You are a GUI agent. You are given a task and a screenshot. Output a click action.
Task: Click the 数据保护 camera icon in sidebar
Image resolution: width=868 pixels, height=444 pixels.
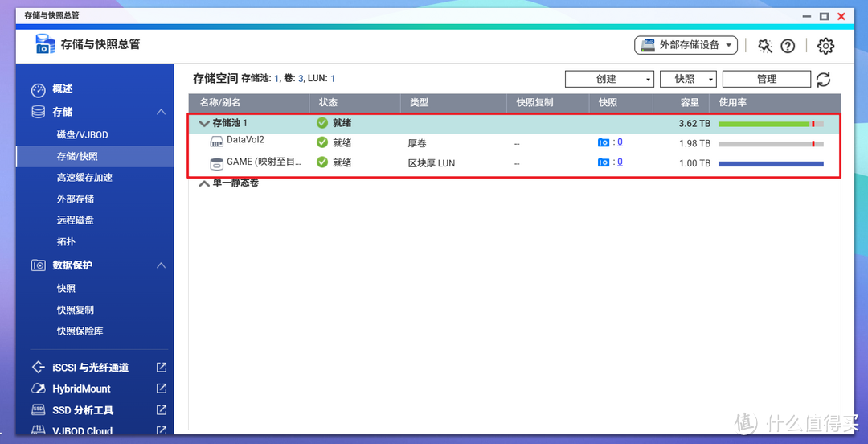pyautogui.click(x=39, y=265)
